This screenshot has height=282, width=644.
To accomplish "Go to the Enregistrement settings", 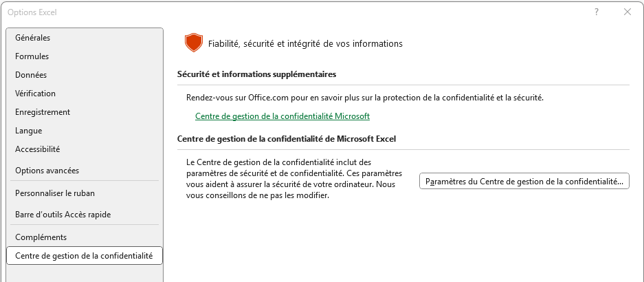I will pos(43,112).
